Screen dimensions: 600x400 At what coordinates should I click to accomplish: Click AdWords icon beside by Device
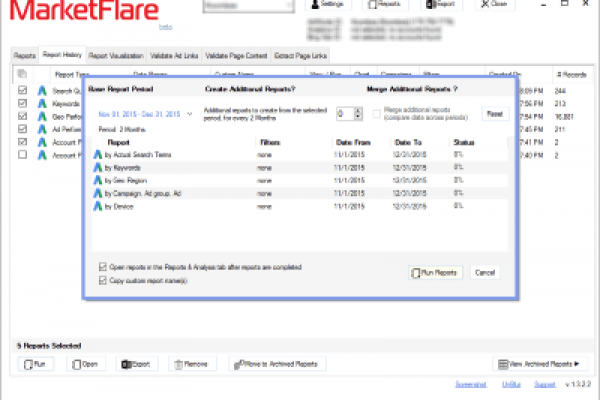98,206
